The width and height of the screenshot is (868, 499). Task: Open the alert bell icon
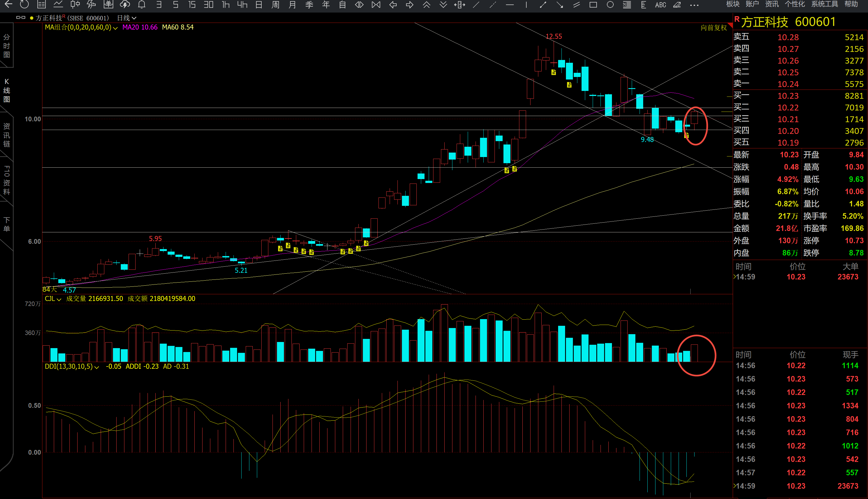141,4
